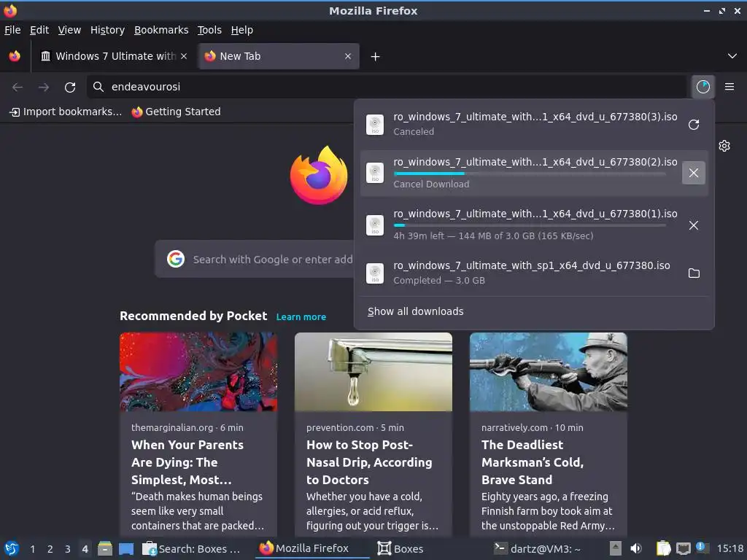
Task: Open the network status tray icon
Action: [683, 548]
